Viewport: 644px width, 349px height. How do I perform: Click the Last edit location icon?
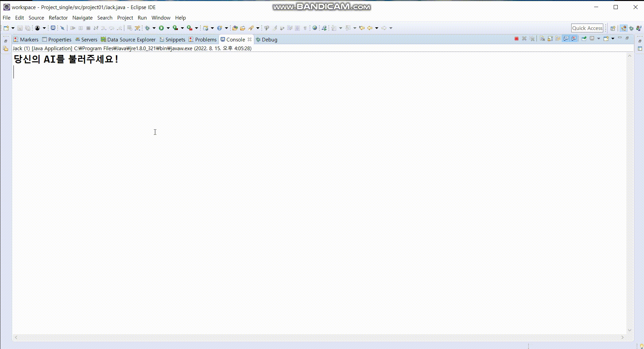362,28
